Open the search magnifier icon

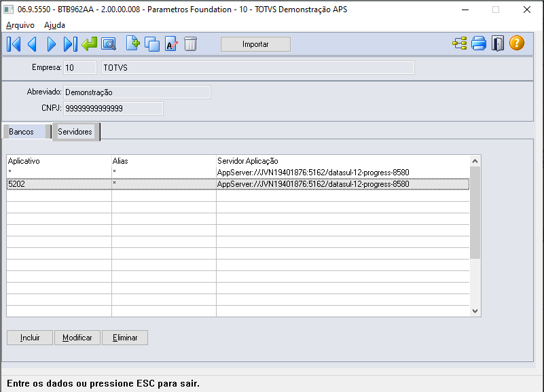point(109,44)
